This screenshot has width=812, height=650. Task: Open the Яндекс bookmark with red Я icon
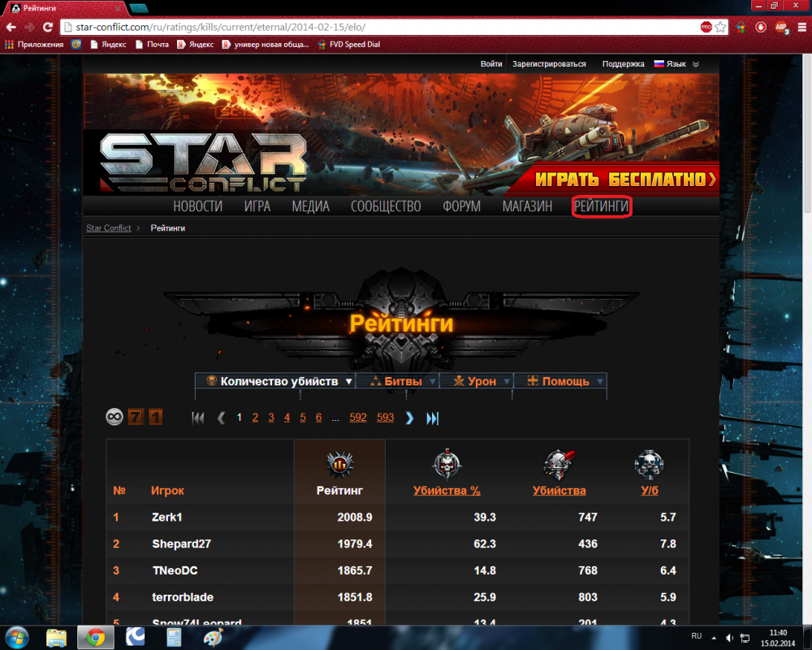[x=195, y=45]
